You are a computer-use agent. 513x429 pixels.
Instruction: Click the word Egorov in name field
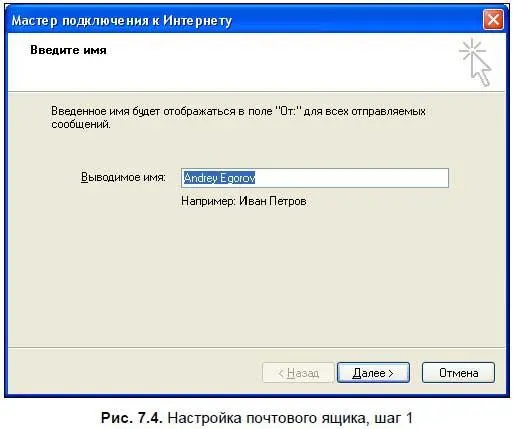tap(237, 178)
